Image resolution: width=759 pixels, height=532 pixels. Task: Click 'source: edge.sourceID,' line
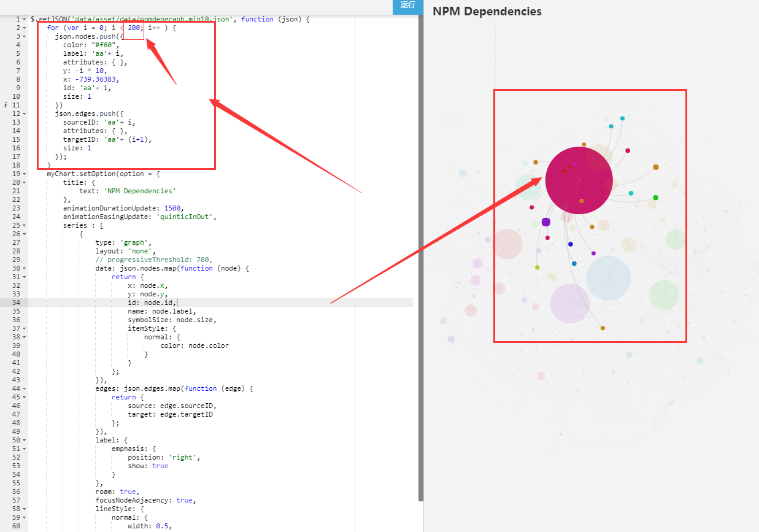[x=172, y=406]
